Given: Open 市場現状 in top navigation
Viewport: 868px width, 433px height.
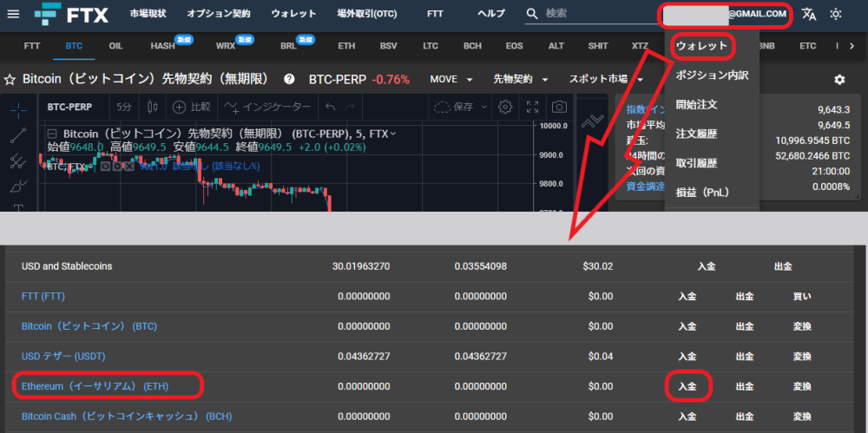Looking at the screenshot, I should (148, 14).
